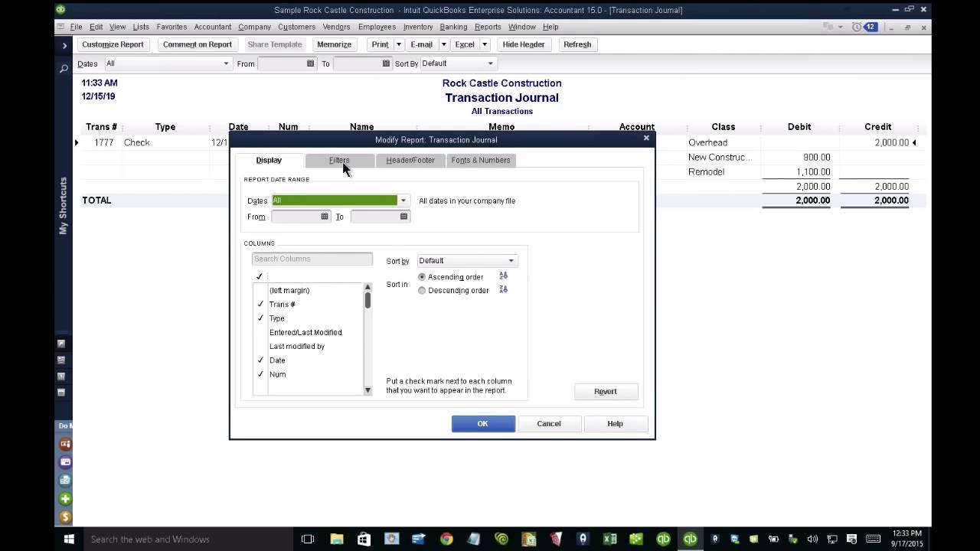Open File Explorer from the taskbar
The height and width of the screenshot is (551, 980).
[x=336, y=540]
